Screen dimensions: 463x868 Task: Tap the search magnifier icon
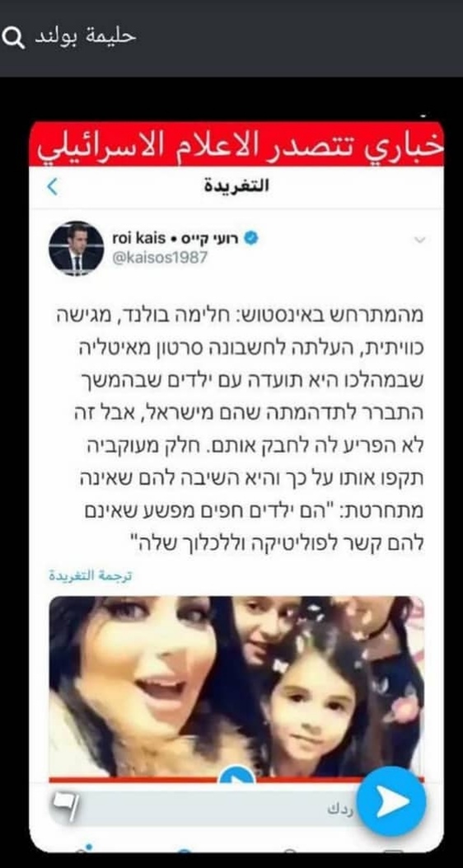pos(13,38)
